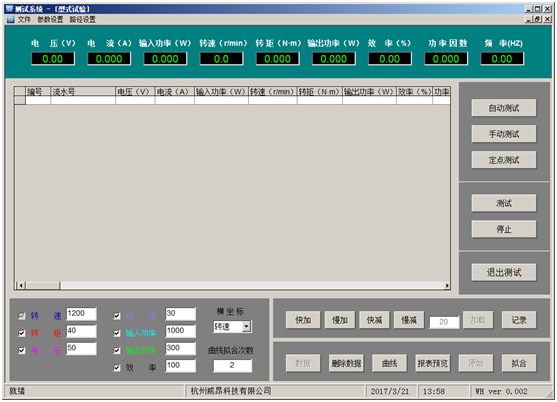Click the app icon in the menu bar
The height and width of the screenshot is (402, 557).
[x=10, y=19]
